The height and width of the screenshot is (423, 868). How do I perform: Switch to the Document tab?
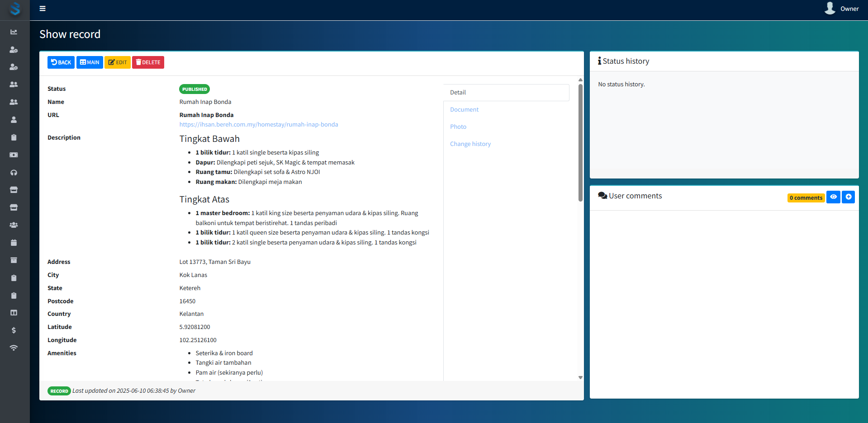point(464,110)
